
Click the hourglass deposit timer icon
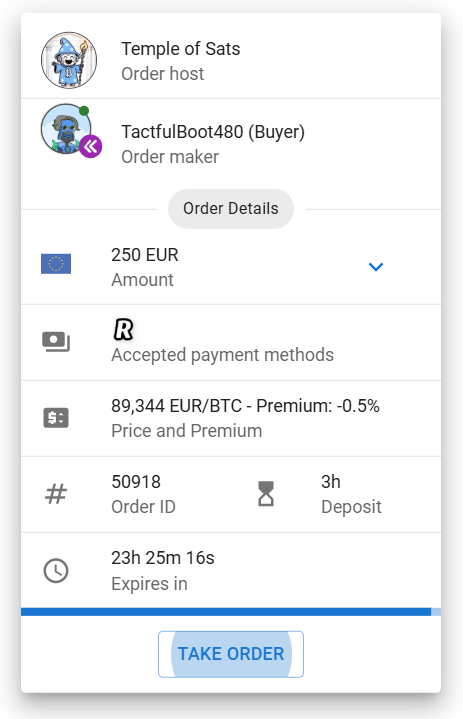[x=266, y=494]
